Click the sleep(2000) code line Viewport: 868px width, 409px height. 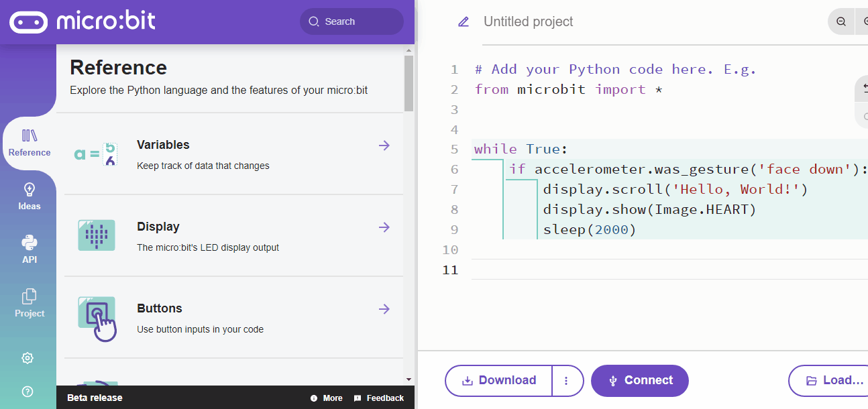(x=590, y=229)
